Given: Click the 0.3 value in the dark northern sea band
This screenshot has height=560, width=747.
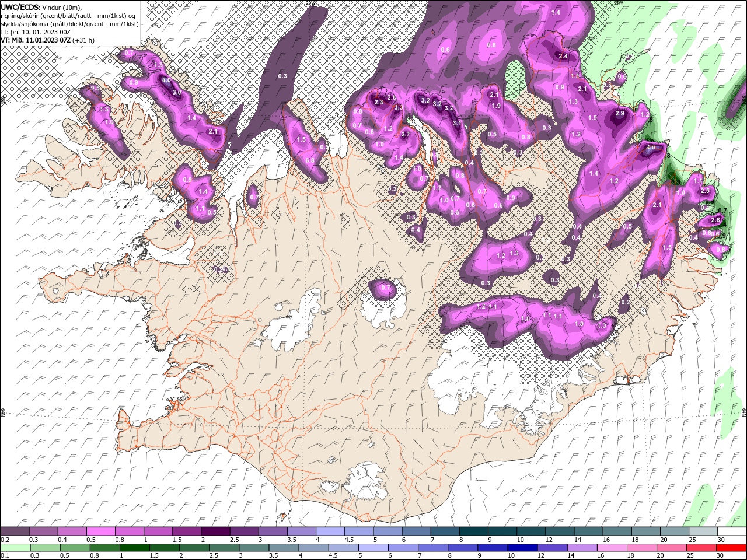Looking at the screenshot, I should (282, 76).
